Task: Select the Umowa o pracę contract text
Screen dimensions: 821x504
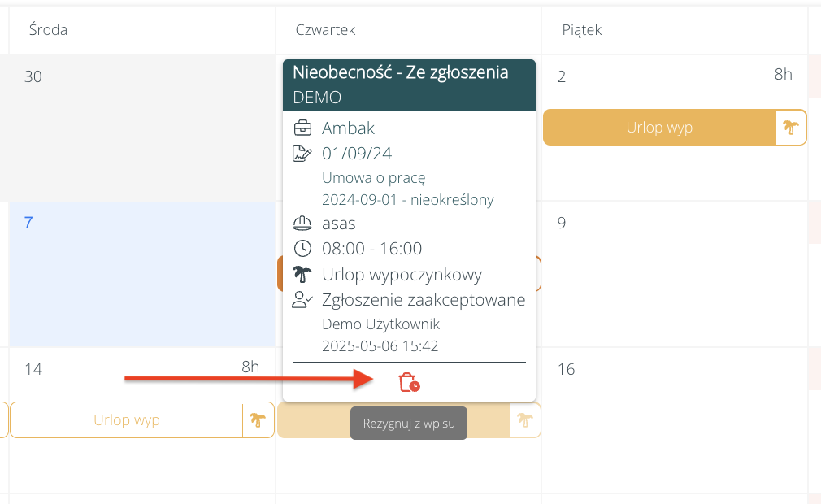Action: [x=374, y=177]
